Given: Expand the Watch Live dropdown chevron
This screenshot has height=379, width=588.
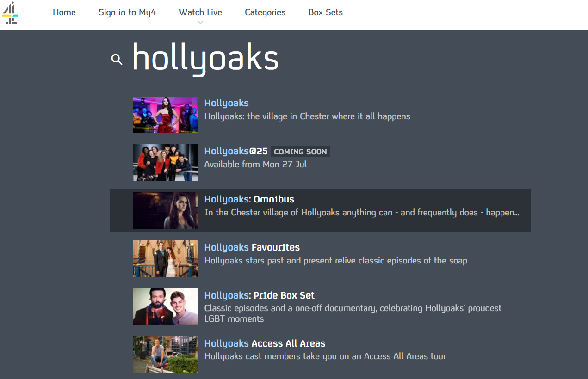Looking at the screenshot, I should 200,23.
